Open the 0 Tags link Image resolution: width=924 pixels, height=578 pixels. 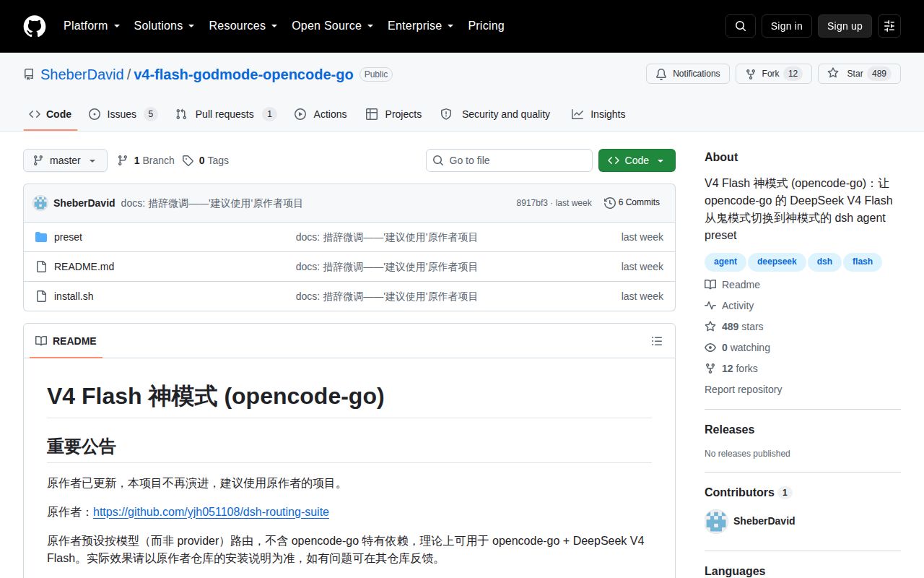click(206, 160)
